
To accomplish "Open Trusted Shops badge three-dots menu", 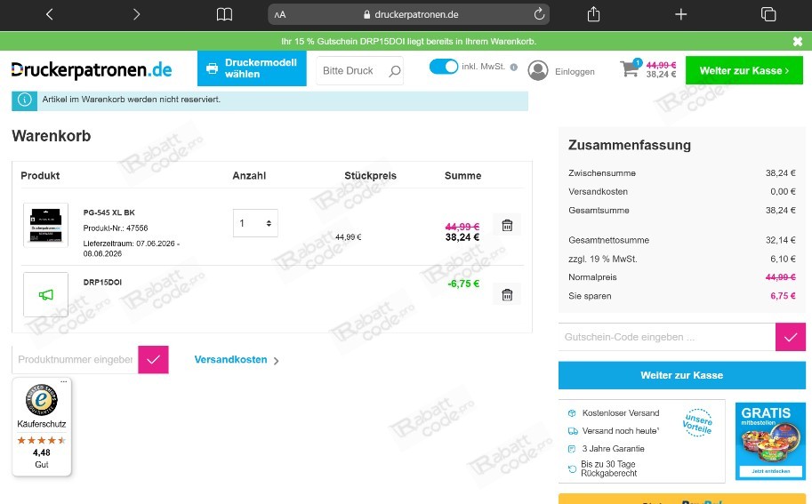I will tap(64, 382).
